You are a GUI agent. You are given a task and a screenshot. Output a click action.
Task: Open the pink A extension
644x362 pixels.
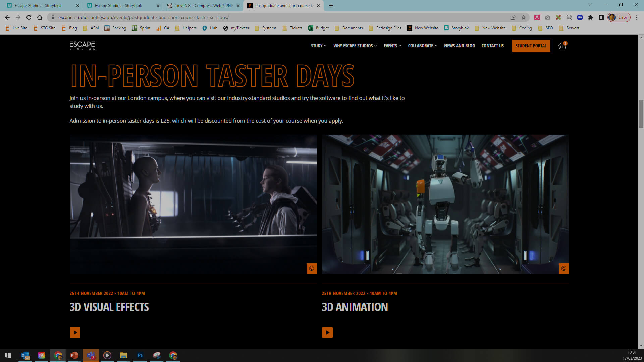[x=537, y=17]
